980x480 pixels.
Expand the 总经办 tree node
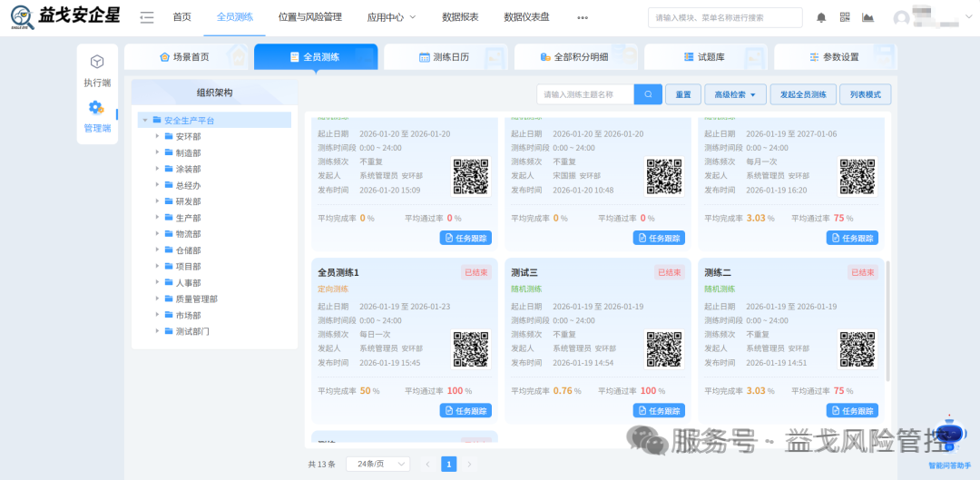[157, 185]
